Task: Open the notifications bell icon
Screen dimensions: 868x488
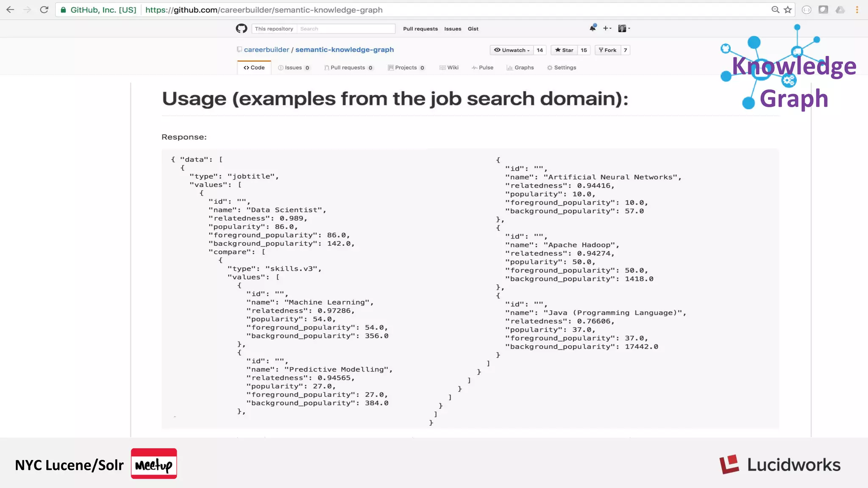Action: point(593,28)
